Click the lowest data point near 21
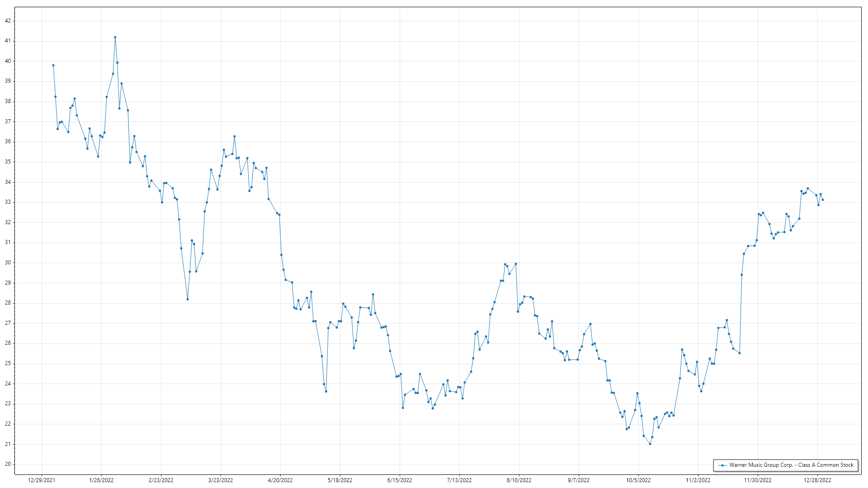 pyautogui.click(x=650, y=444)
